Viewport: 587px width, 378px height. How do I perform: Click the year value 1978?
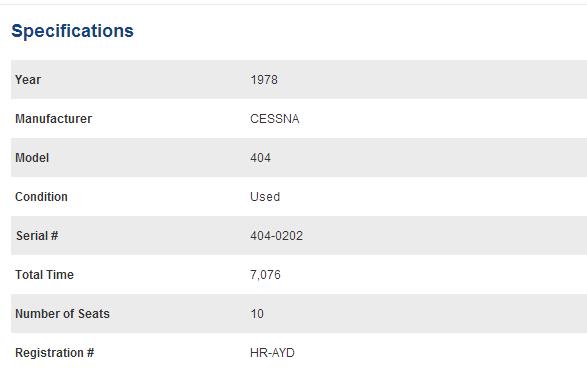click(264, 80)
